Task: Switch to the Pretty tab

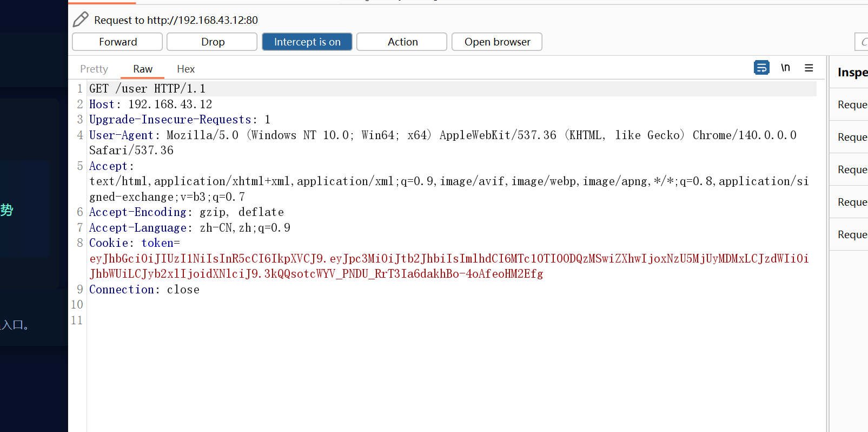Action: [x=94, y=69]
